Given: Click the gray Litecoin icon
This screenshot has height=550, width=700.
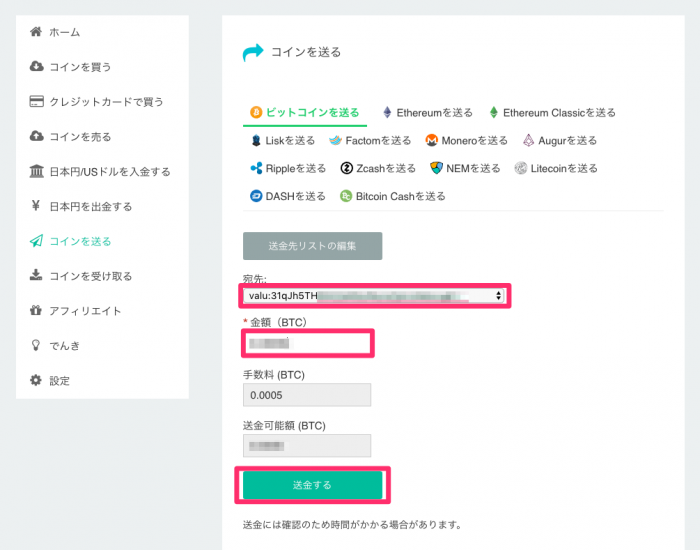Looking at the screenshot, I should (521, 168).
